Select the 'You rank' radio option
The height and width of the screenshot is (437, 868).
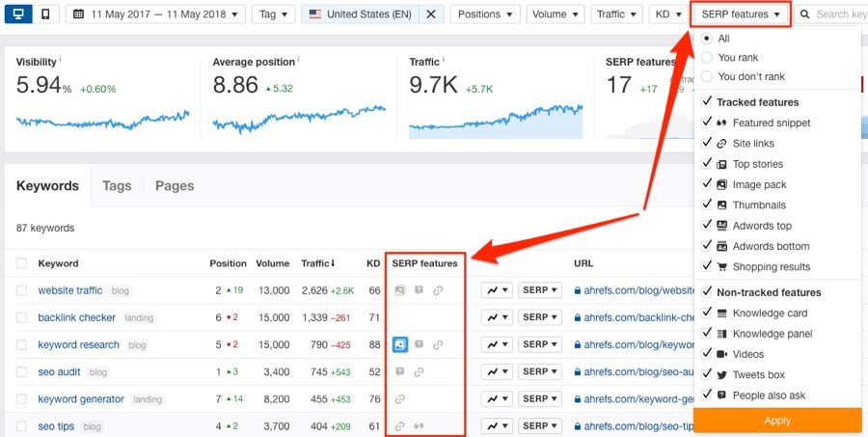(708, 58)
